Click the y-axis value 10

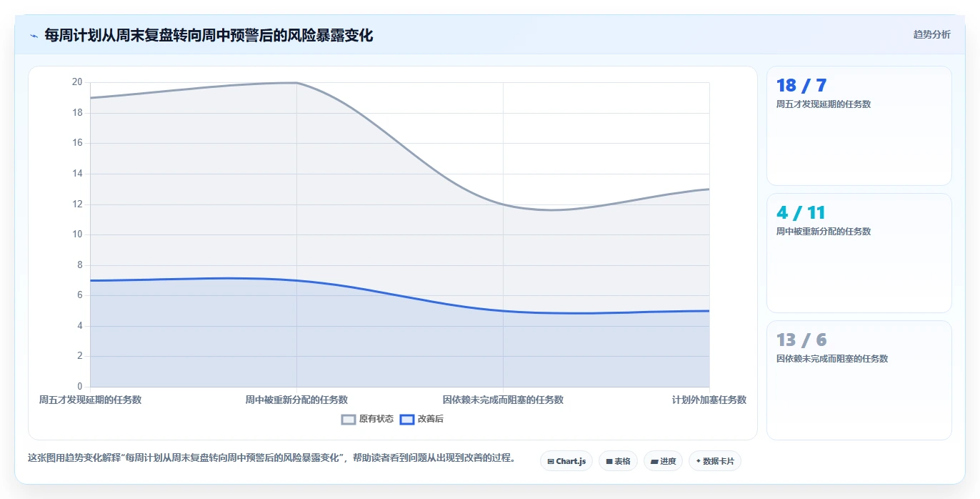click(77, 234)
